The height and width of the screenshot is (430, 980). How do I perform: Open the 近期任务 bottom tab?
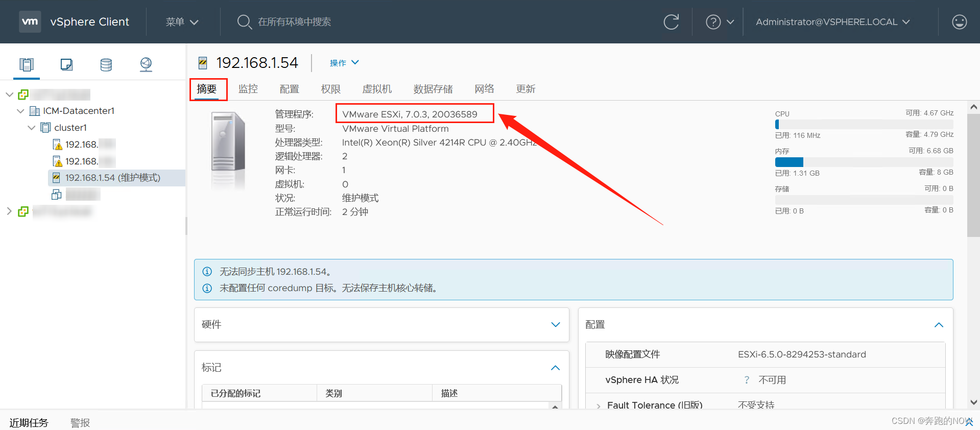coord(29,422)
